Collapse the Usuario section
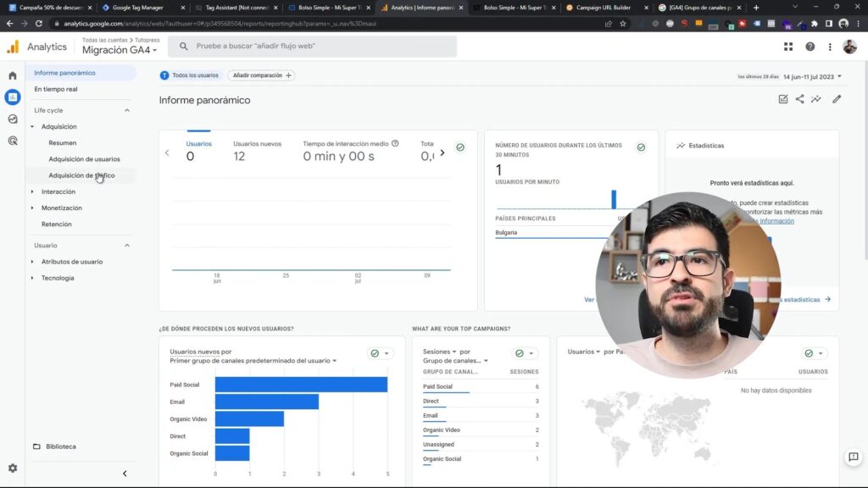Screen dimensions: 868x488 tap(127, 246)
